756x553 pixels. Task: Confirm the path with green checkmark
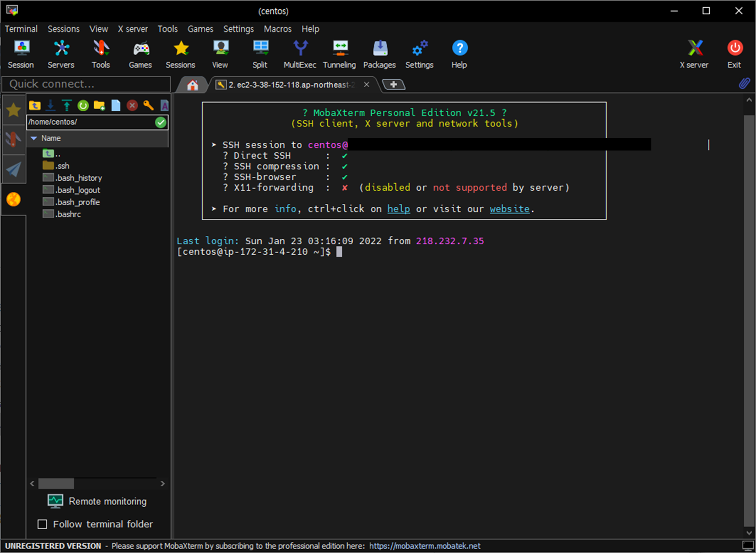160,122
